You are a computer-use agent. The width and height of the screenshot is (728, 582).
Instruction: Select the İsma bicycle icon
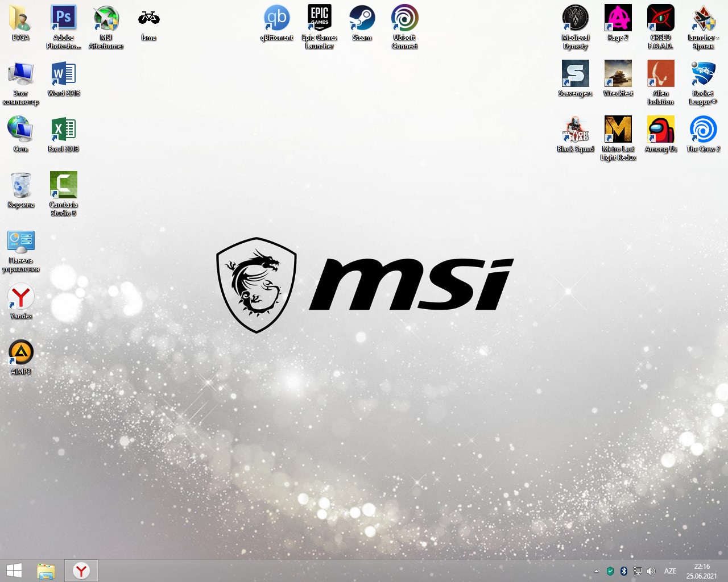[148, 24]
